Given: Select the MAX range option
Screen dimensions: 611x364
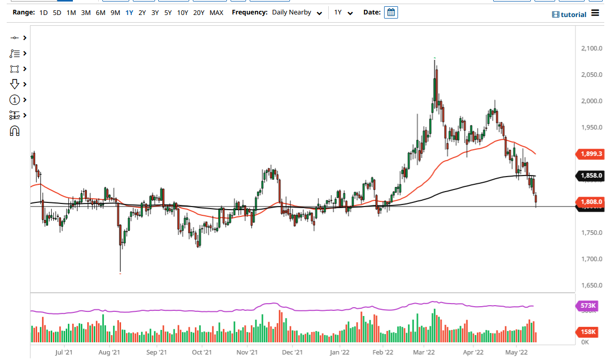Looking at the screenshot, I should point(216,13).
